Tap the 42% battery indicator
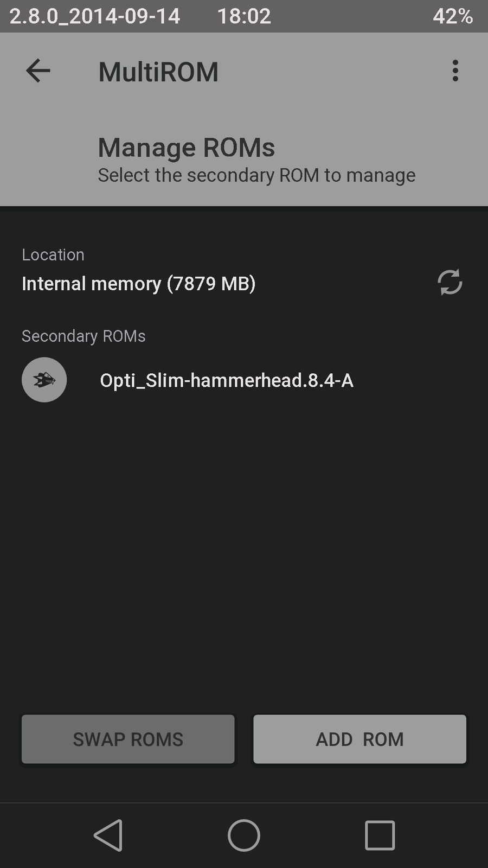 click(x=453, y=16)
